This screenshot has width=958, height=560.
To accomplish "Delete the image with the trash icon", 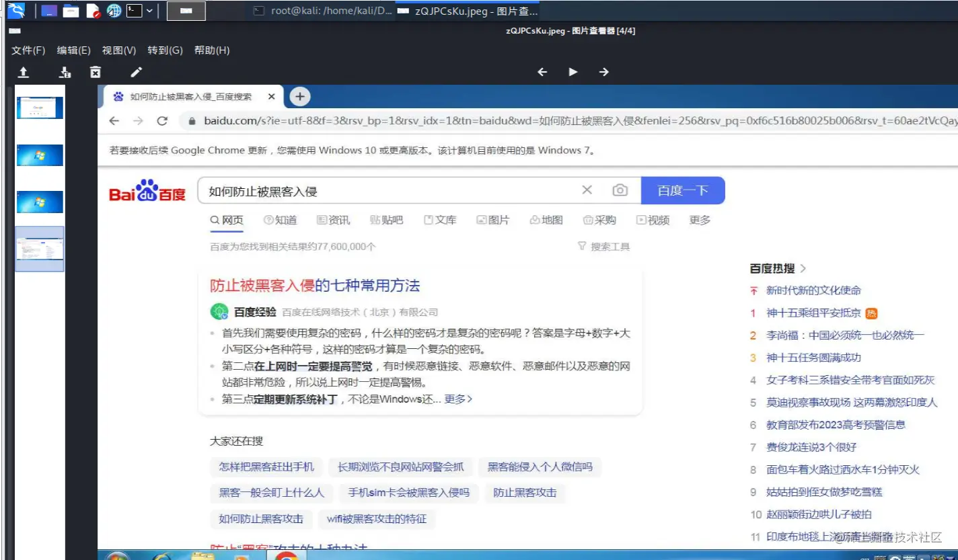I will [96, 72].
